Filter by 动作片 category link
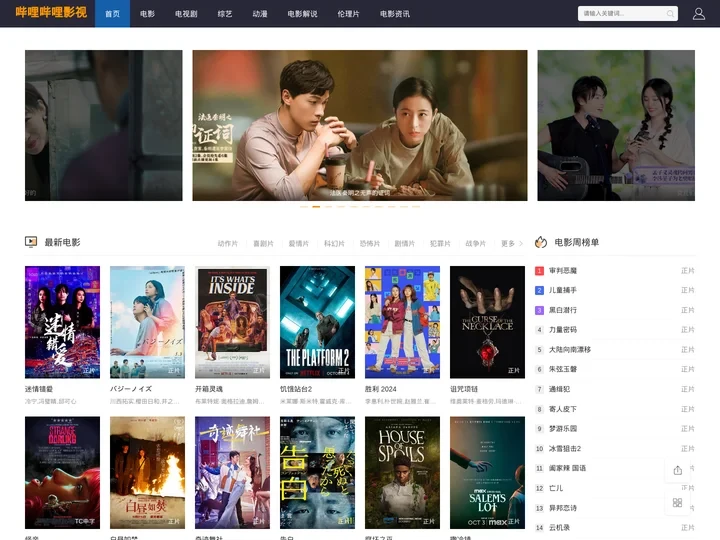This screenshot has height=540, width=720. (x=228, y=243)
